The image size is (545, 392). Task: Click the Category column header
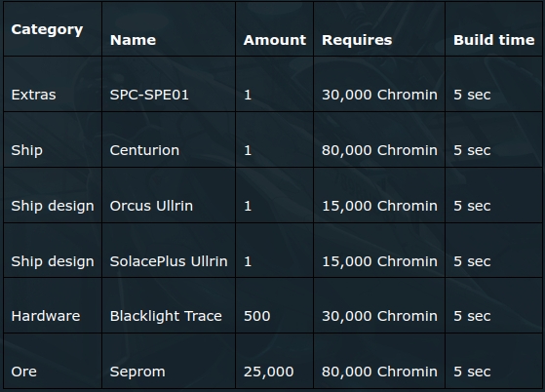(x=47, y=29)
